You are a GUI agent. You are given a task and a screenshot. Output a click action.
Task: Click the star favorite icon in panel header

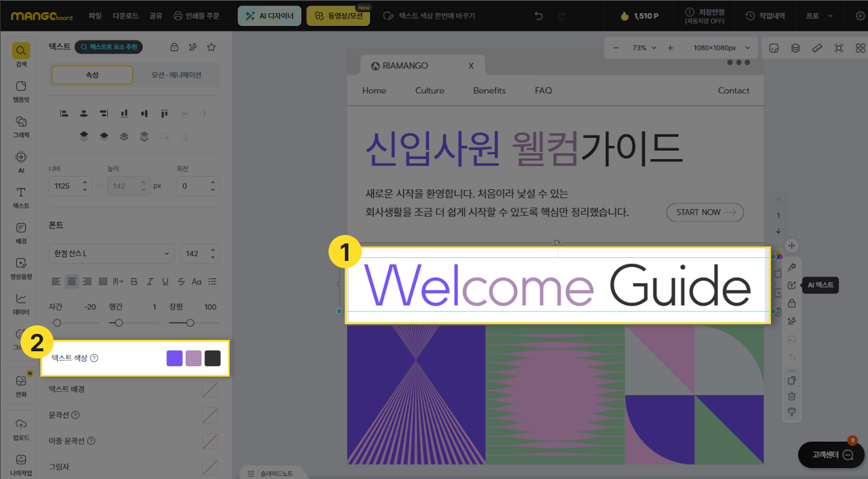tap(212, 47)
